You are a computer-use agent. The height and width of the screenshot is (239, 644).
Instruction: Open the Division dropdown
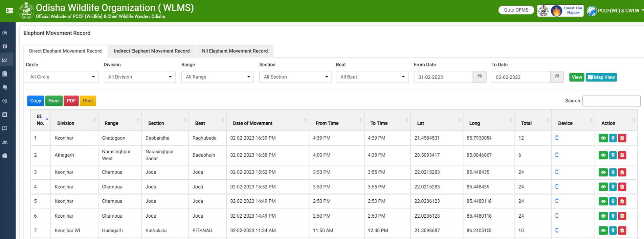pyautogui.click(x=140, y=77)
